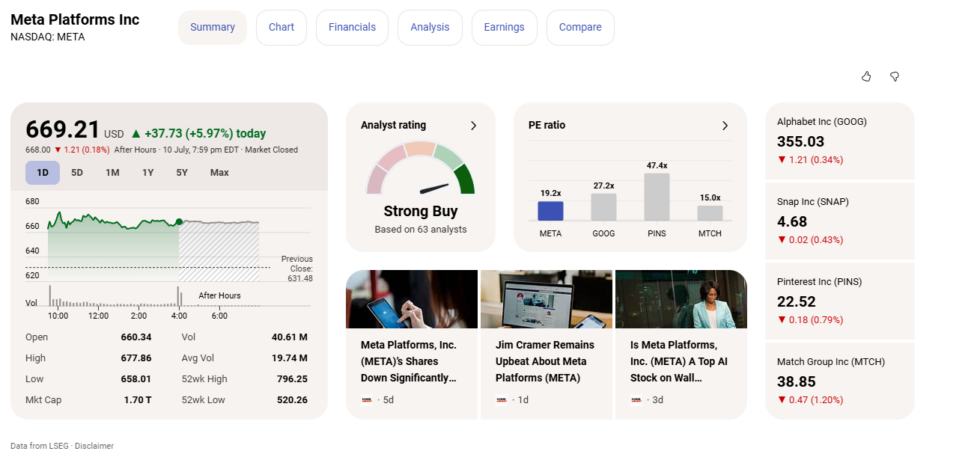
Task: Expand PE ratio card with chevron arrow
Action: tap(725, 126)
